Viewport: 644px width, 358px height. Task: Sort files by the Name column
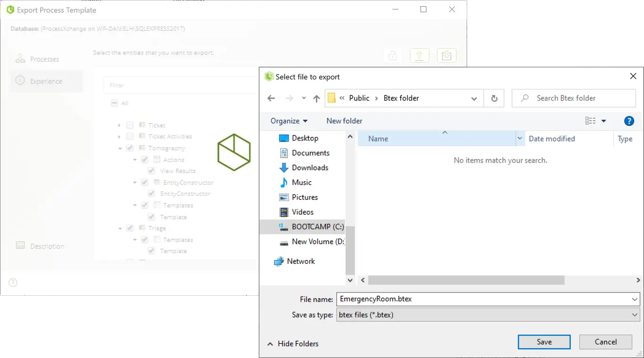tap(437, 139)
